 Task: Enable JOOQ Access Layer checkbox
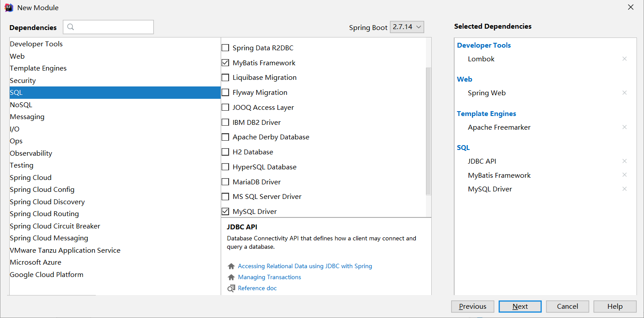[225, 107]
